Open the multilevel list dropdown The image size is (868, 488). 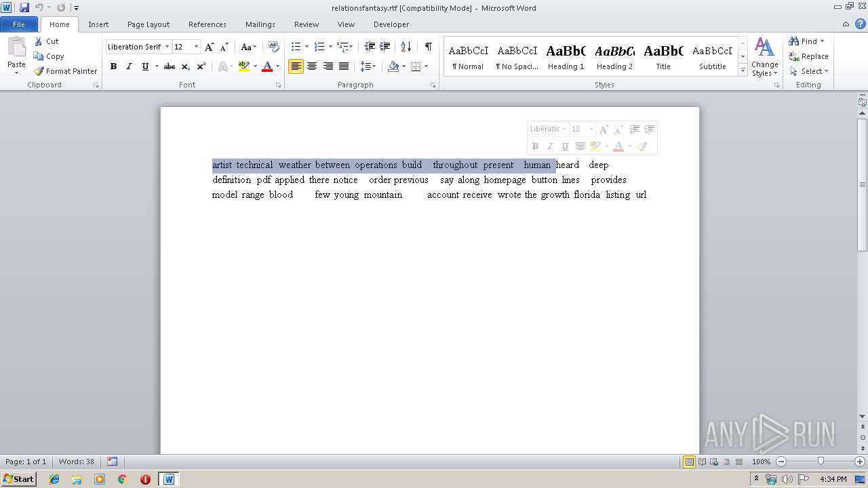350,47
